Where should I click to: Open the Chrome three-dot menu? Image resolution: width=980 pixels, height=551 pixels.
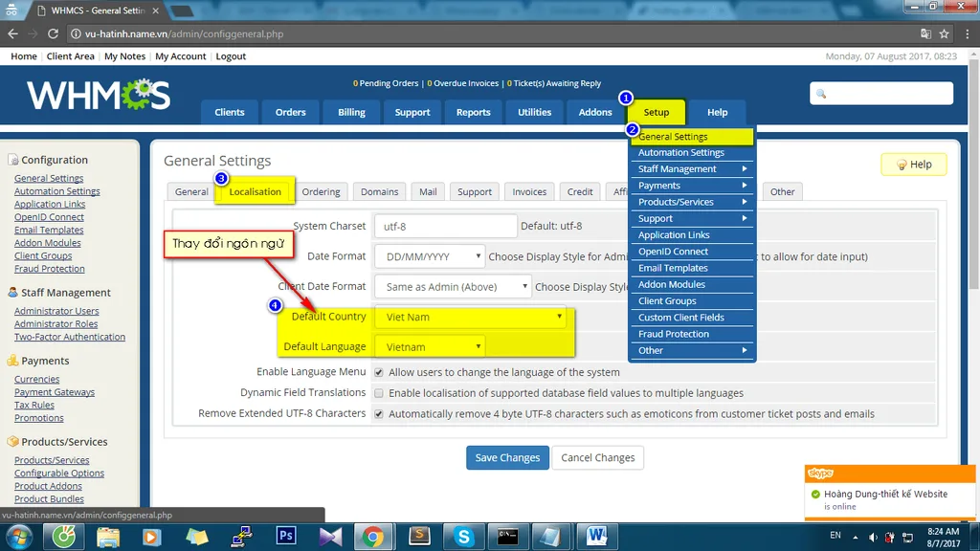pos(967,33)
